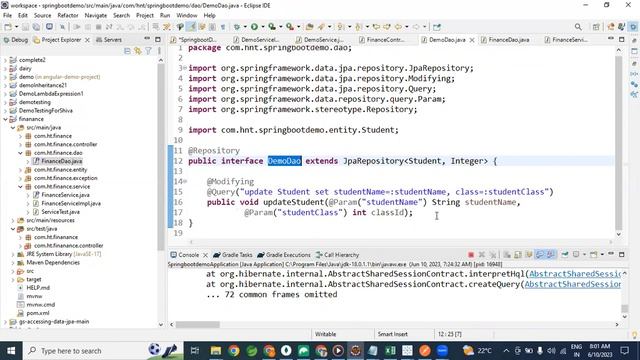Click the Run green play toolbar icon
This screenshot has width=640, height=360.
point(254,27)
